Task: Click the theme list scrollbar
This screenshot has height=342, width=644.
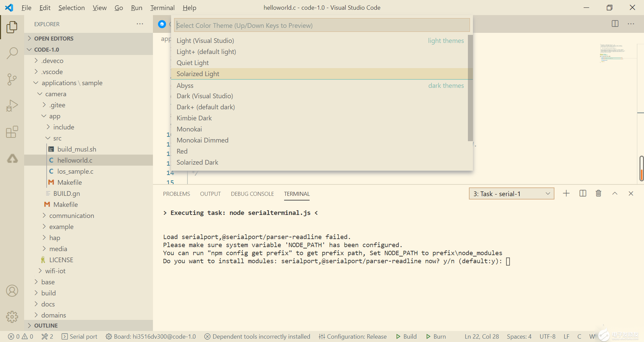Action: 470,88
